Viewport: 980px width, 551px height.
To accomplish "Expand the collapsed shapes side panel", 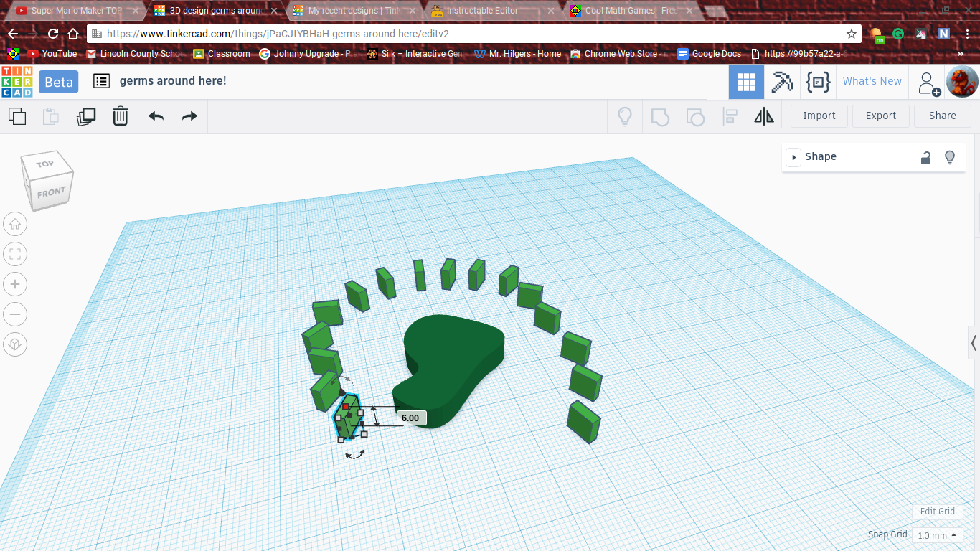I will (974, 342).
